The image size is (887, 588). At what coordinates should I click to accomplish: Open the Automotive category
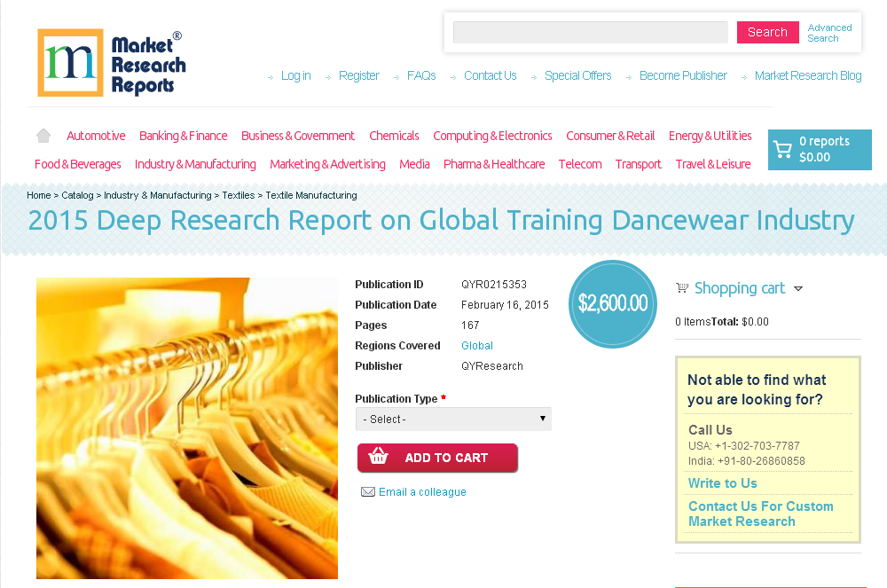96,135
